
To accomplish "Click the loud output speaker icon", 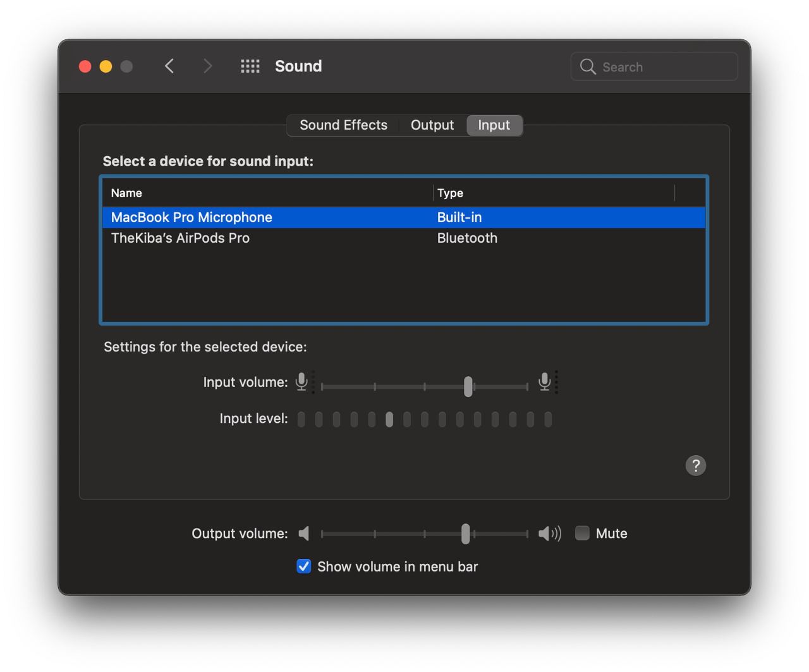I will click(550, 534).
